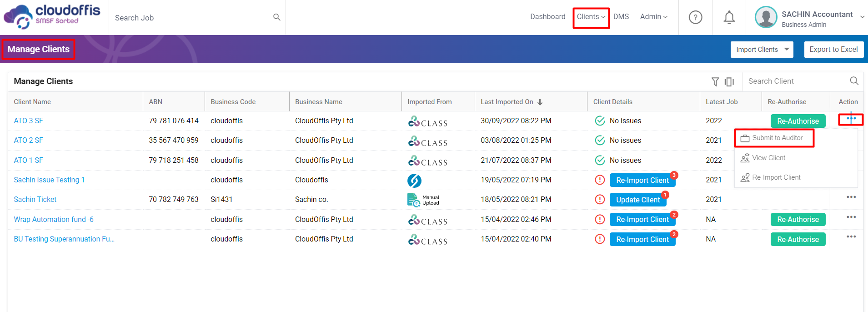Click the Search Client magnifier icon

(x=854, y=81)
